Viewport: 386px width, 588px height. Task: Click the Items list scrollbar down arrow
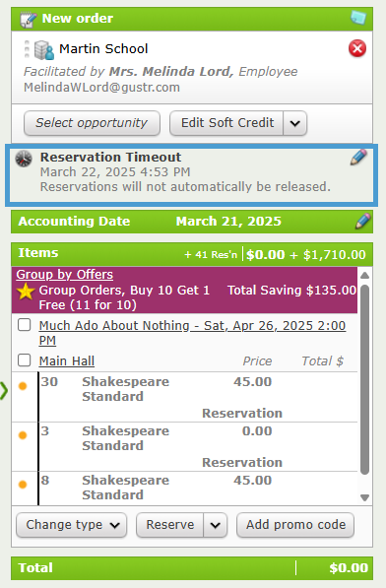tap(364, 497)
